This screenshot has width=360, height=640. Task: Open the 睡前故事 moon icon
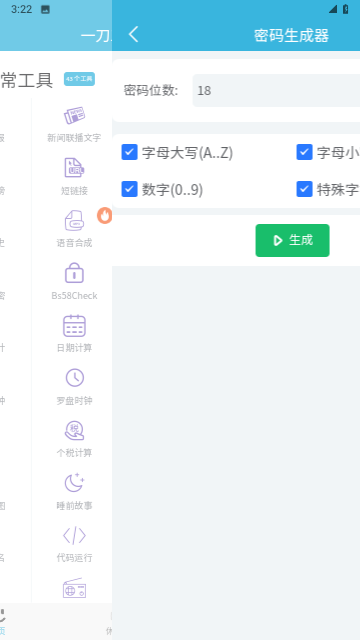pyautogui.click(x=74, y=483)
